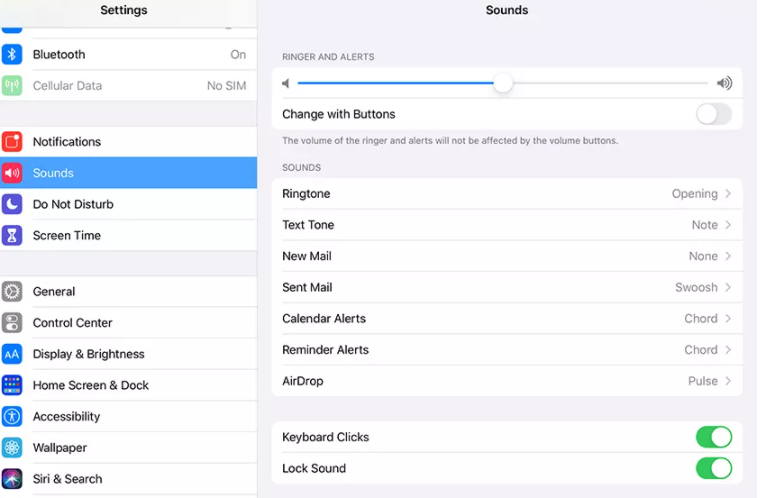Click the 'Sent Mail' row label
760x498 pixels.
coord(307,287)
